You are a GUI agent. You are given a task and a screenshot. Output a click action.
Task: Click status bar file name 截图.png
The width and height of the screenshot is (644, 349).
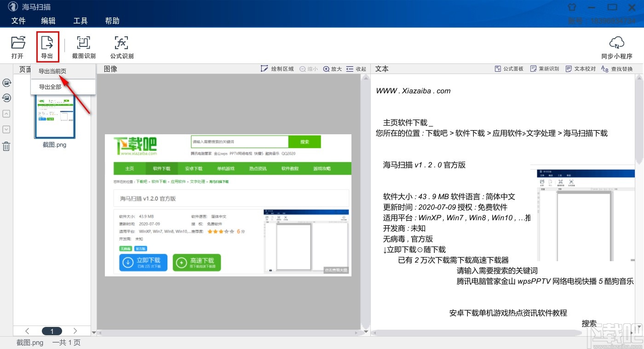pos(30,343)
